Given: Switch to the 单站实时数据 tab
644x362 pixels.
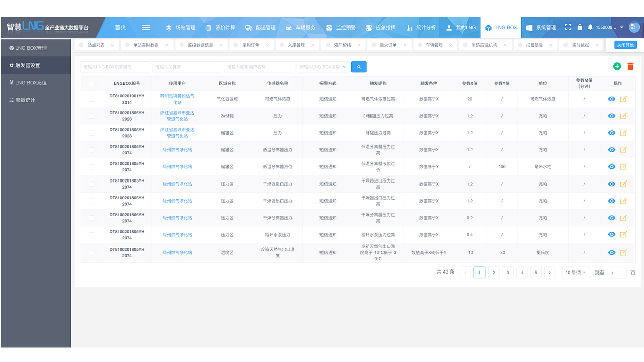Looking at the screenshot, I should tap(146, 45).
